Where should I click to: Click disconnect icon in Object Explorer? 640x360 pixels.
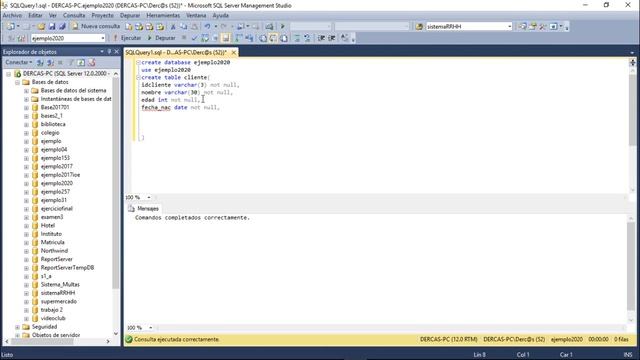pyautogui.click(x=50, y=62)
